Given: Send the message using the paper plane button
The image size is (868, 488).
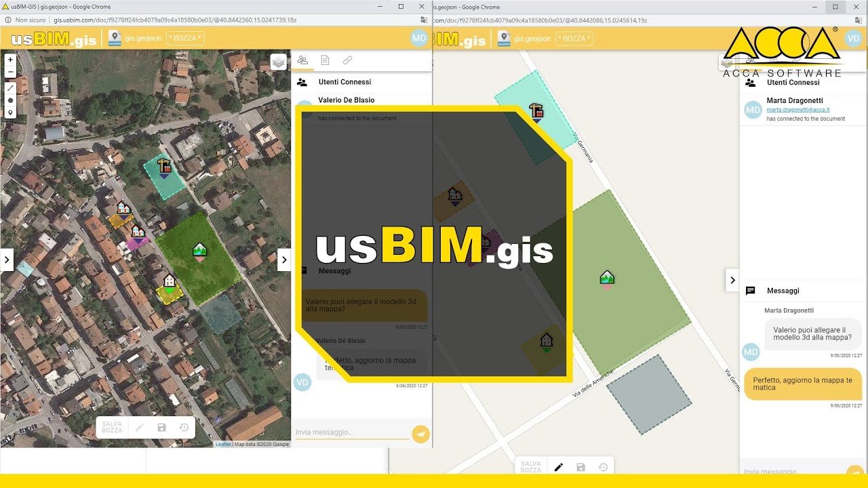Looking at the screenshot, I should 421,434.
